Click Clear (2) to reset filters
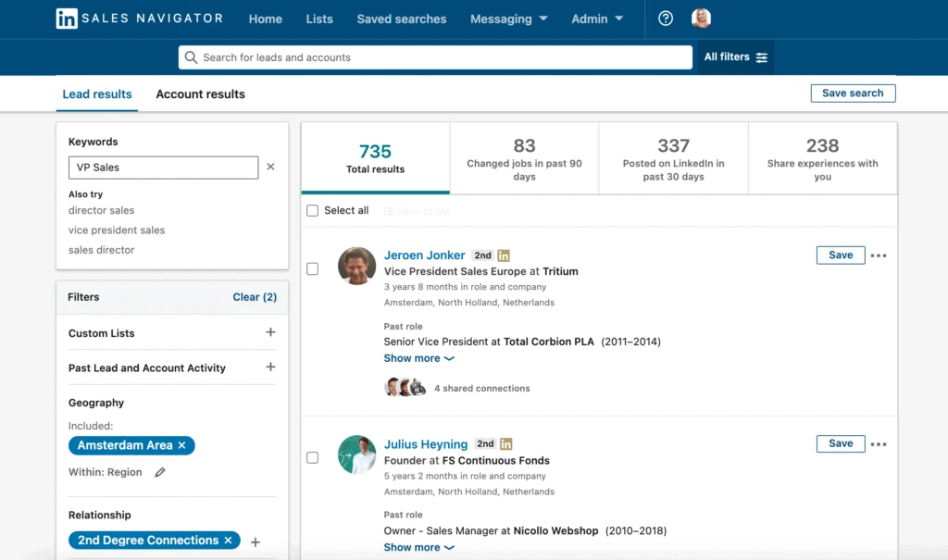Viewport: 948px width, 560px height. tap(255, 297)
